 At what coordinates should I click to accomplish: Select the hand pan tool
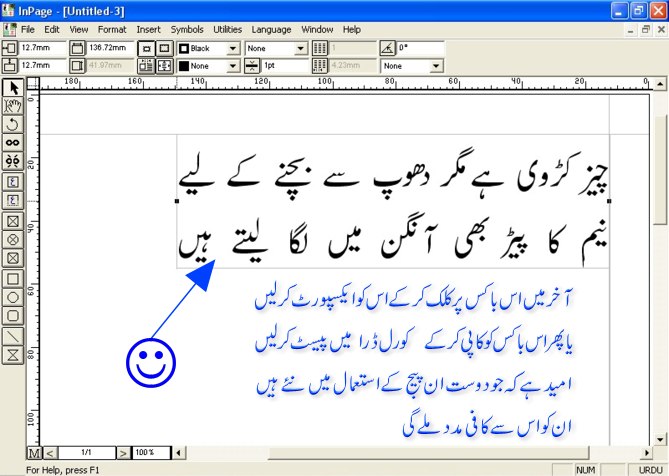(x=14, y=106)
